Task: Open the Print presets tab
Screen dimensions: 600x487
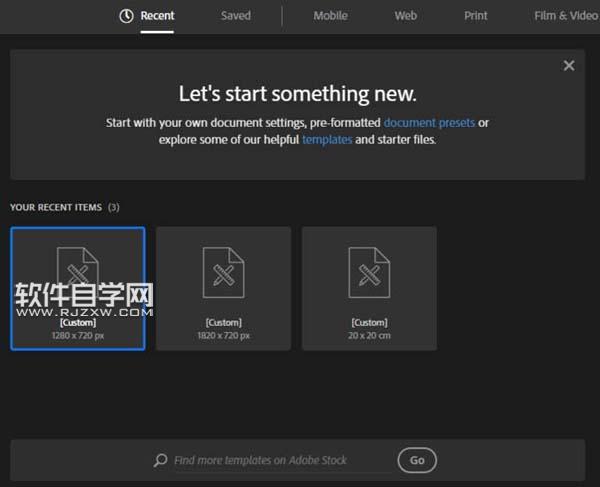Action: (x=476, y=16)
